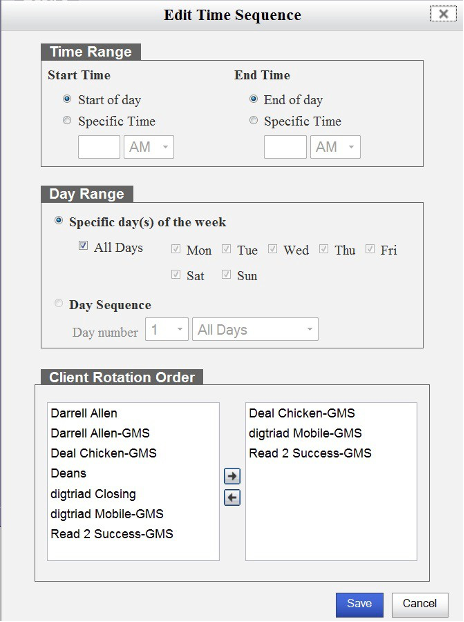The height and width of the screenshot is (622, 464).
Task: Expand the Day number dropdown
Action: click(x=167, y=329)
